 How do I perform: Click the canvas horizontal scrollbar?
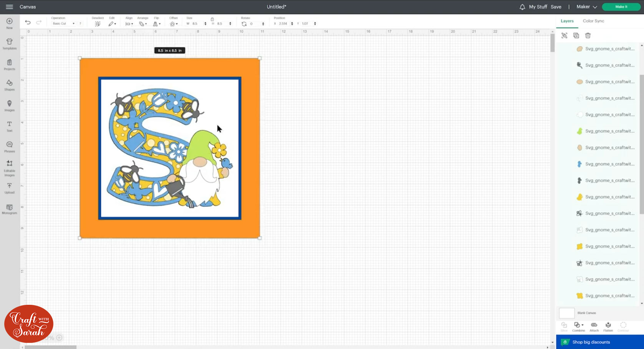(50, 347)
